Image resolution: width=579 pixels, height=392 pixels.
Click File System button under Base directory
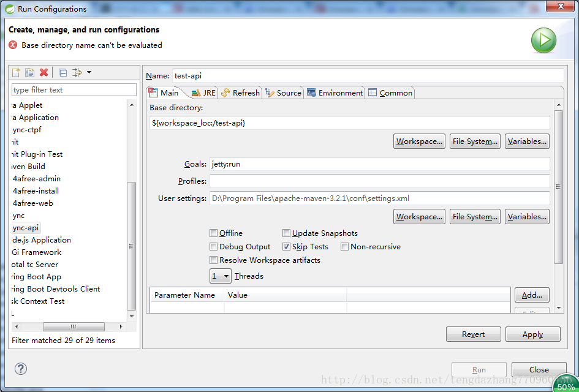(475, 141)
